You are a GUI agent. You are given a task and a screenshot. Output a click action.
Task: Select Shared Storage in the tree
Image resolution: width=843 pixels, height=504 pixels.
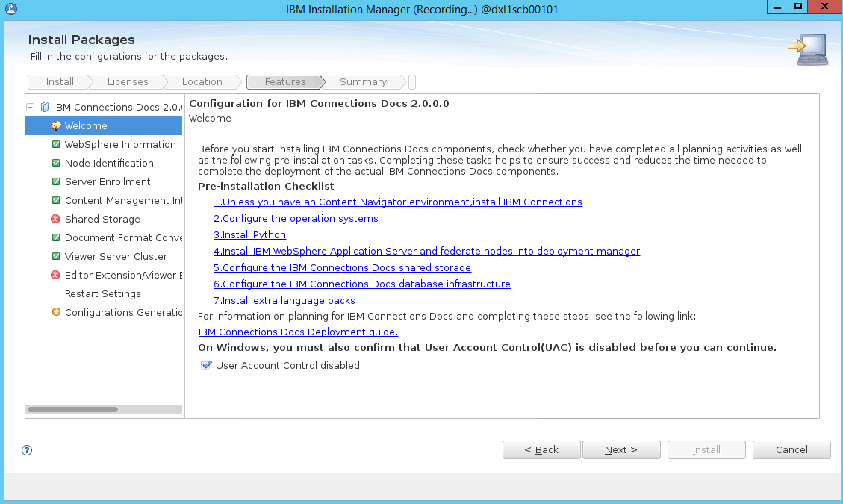(x=102, y=219)
